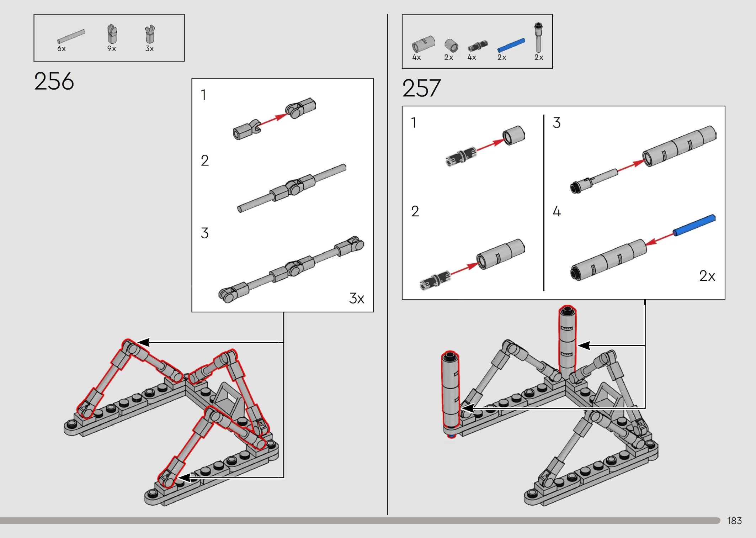This screenshot has height=538, width=756.
Task: Click the 3x repeat label in step 256 box
Action: (x=357, y=298)
